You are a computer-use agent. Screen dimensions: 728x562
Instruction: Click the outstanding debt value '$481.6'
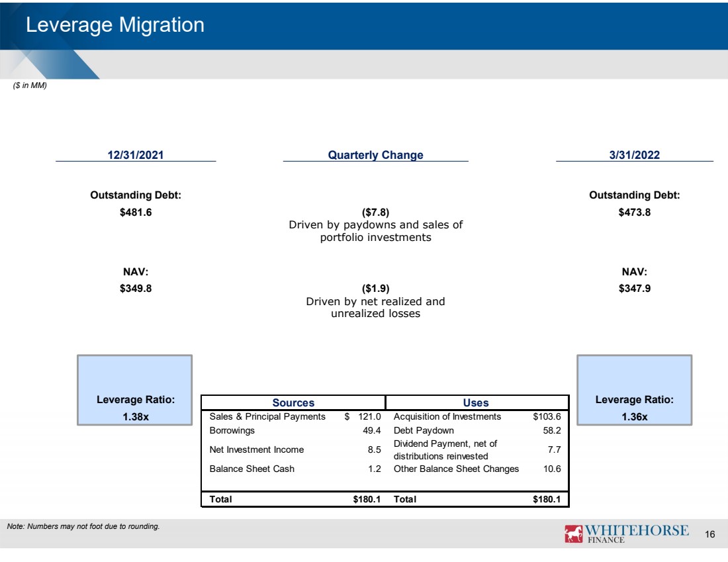point(136,212)
